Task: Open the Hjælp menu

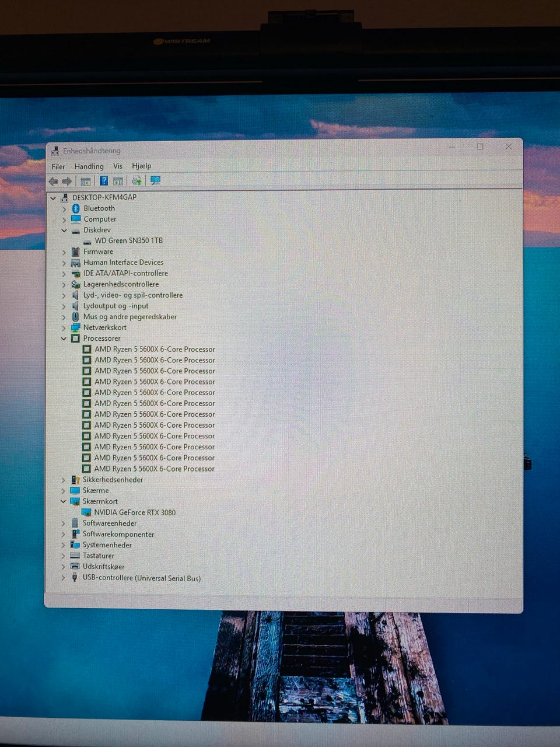Action: 142,166
